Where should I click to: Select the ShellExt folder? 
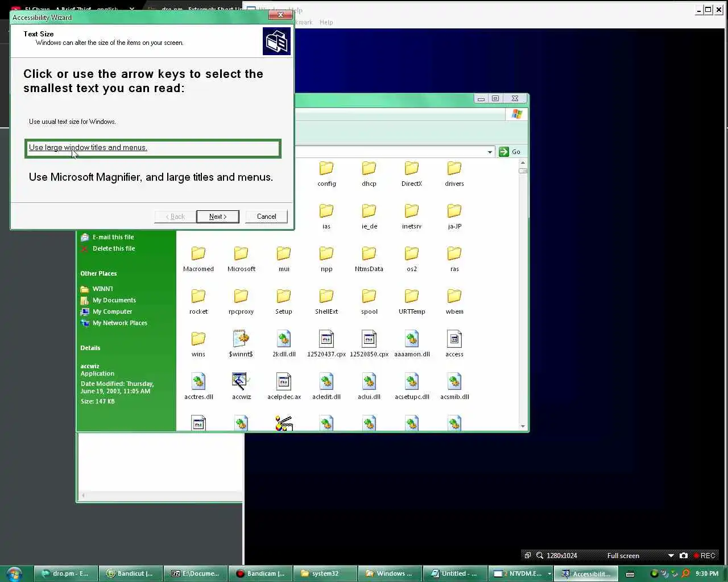326,302
